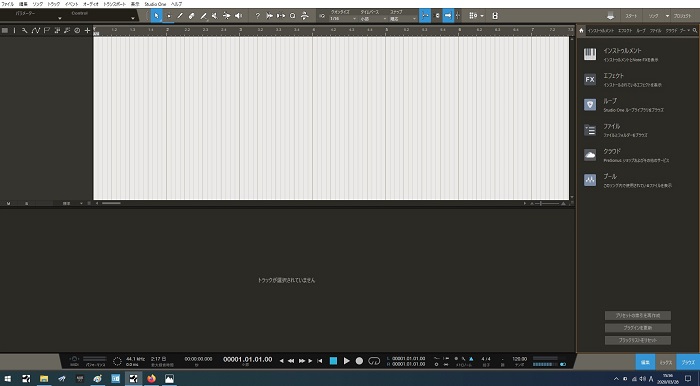The width and height of the screenshot is (700, 386).
Task: Open the Snap mode dropdown
Action: (403, 19)
